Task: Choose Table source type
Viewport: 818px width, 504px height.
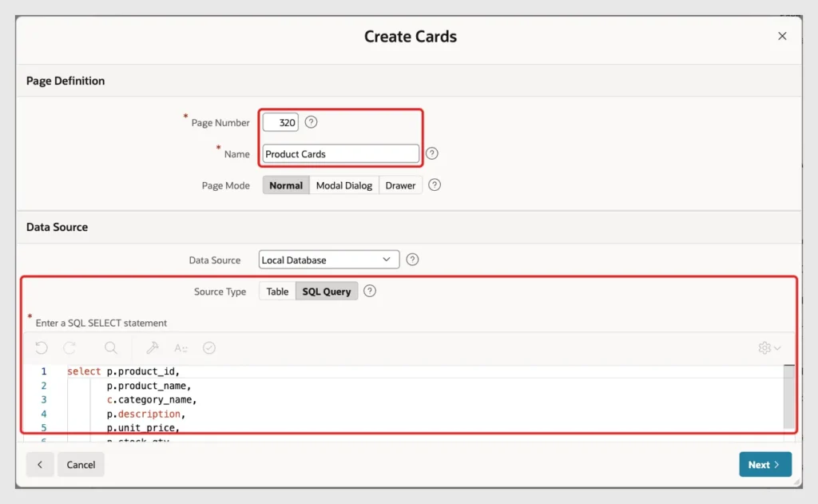Action: point(277,291)
